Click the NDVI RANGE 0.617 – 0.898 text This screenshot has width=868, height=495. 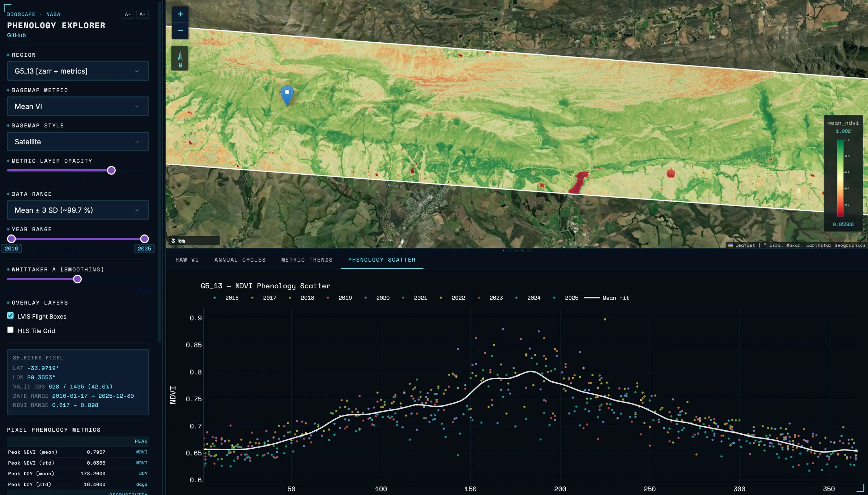(x=56, y=405)
